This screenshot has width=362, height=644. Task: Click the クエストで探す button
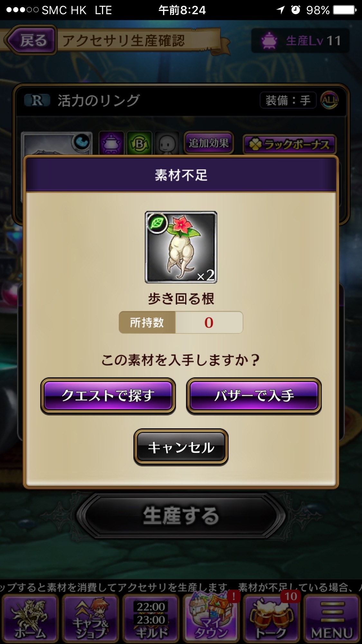pyautogui.click(x=108, y=396)
